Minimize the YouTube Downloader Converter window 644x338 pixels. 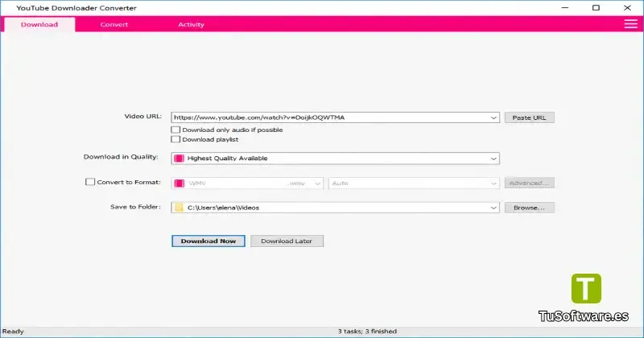(x=565, y=7)
